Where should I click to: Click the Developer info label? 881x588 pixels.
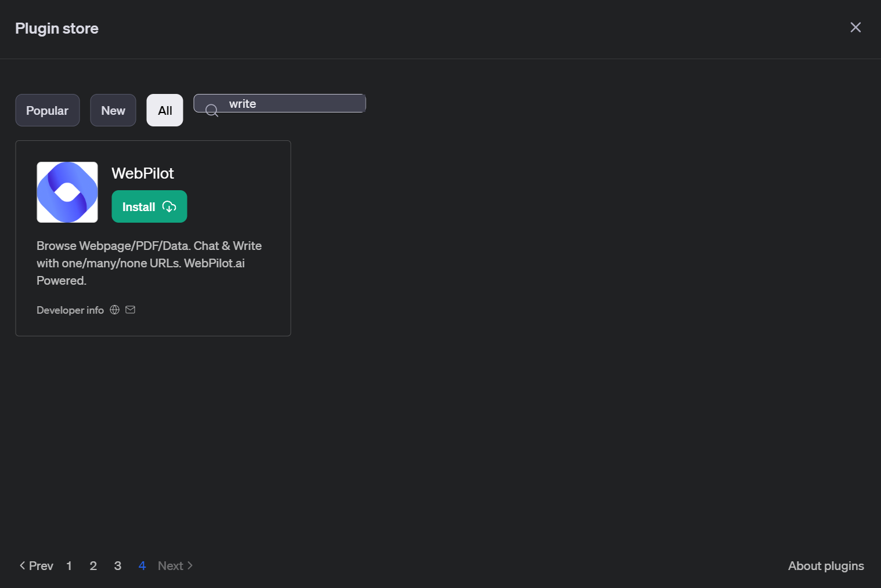[x=70, y=310]
